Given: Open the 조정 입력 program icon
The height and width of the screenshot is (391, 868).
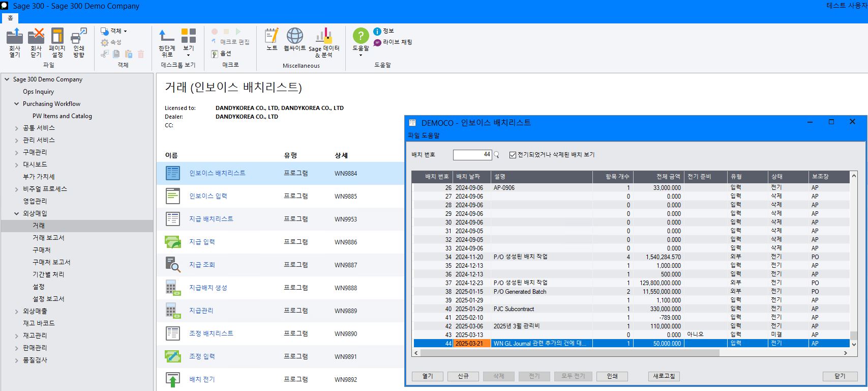Looking at the screenshot, I should [x=173, y=356].
